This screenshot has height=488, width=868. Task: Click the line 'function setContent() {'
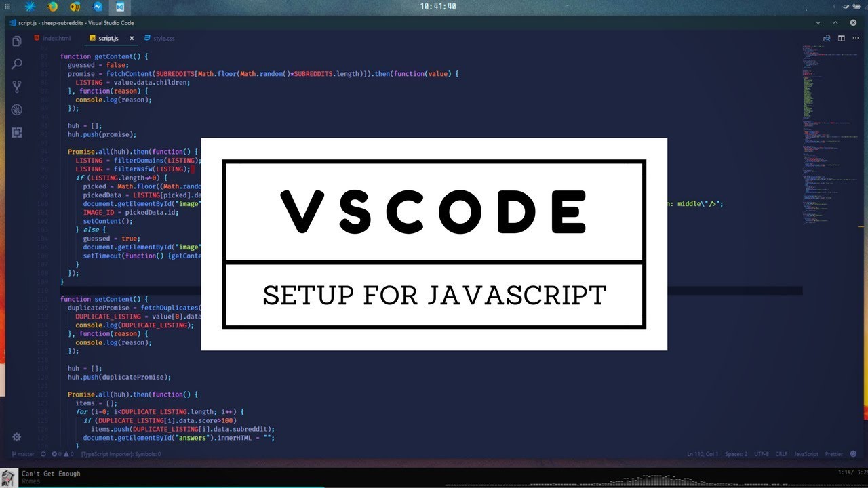click(x=104, y=299)
